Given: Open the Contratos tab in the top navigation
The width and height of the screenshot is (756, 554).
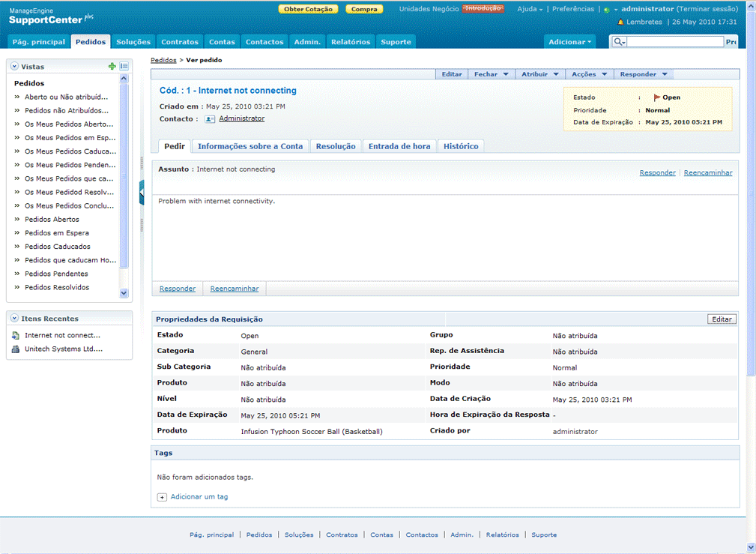Looking at the screenshot, I should tap(180, 42).
